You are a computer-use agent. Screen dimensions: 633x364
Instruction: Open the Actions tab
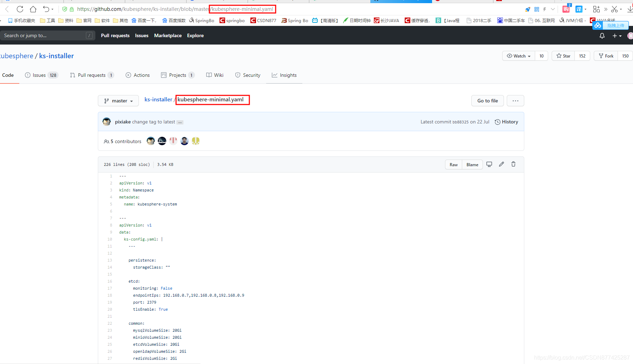pos(138,75)
